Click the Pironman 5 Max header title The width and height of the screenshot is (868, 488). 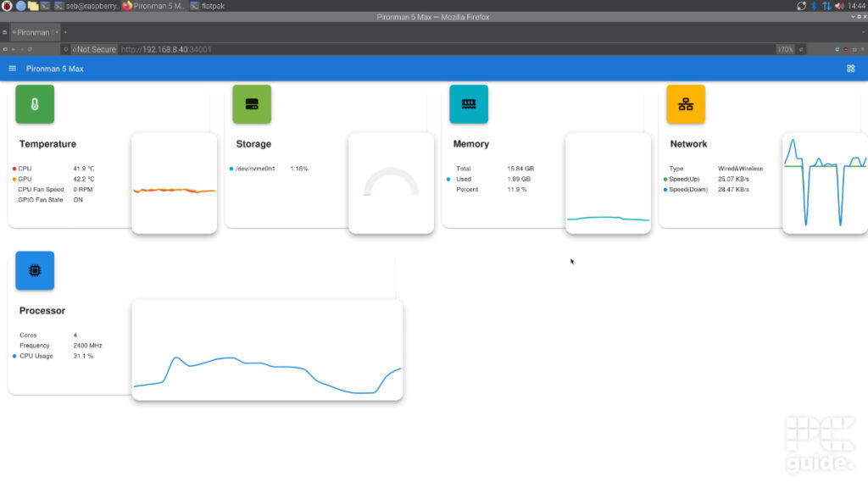pyautogui.click(x=55, y=69)
